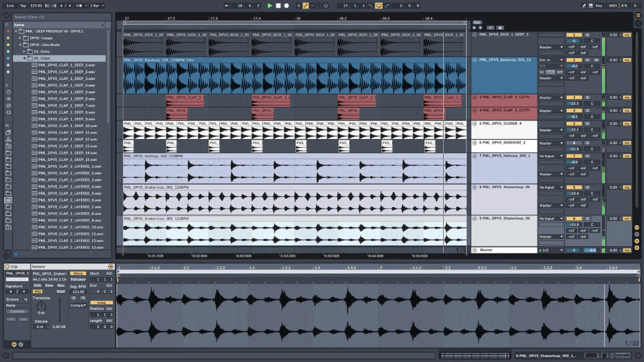
Task: Toggle the HiQ switch
Action: pos(37,291)
